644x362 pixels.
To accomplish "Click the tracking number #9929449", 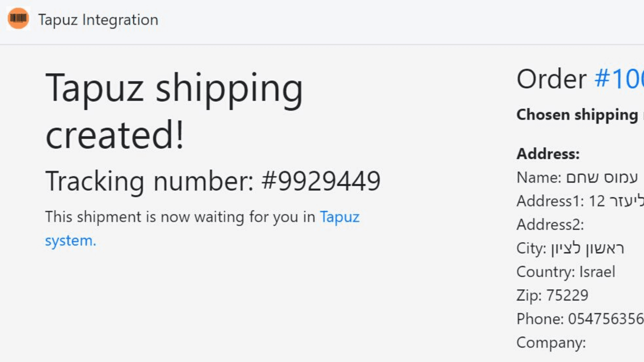I will (321, 181).
